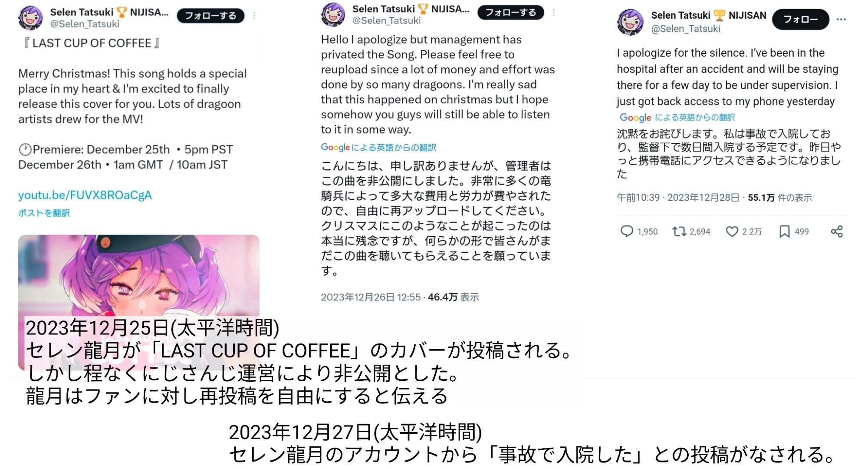Viewport: 868px width, 469px height.
Task: Like the hospital tweet via heart icon
Action: pos(732,231)
